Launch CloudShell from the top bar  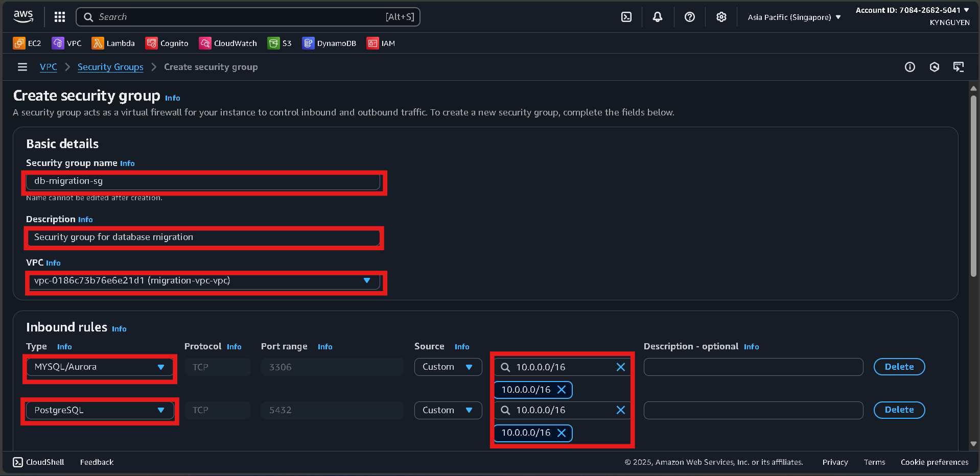[626, 17]
